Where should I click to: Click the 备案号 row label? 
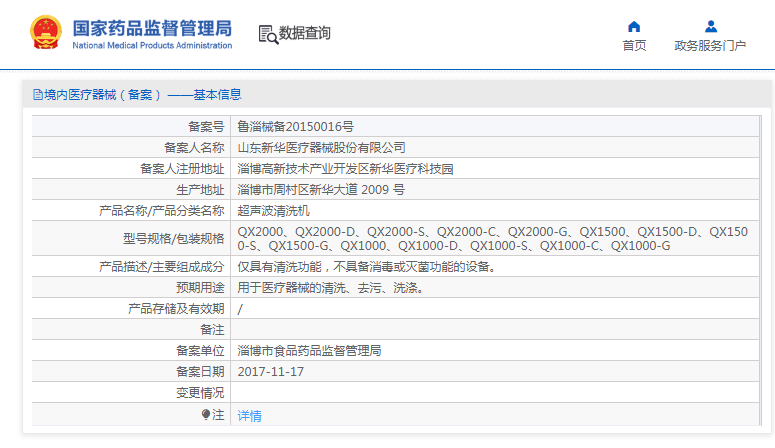206,127
